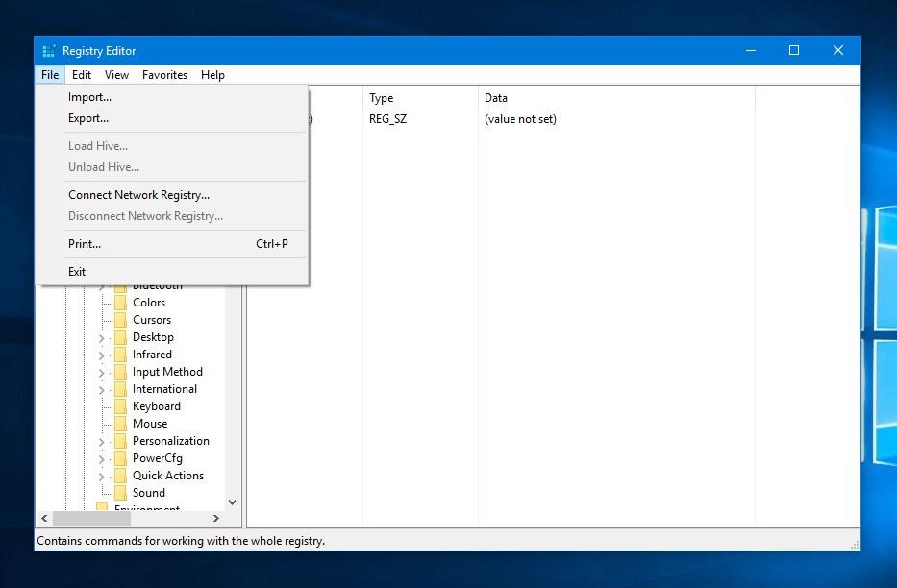The height and width of the screenshot is (588, 897).
Task: Click the tree horizontal scrollbar thumb
Action: [91, 518]
